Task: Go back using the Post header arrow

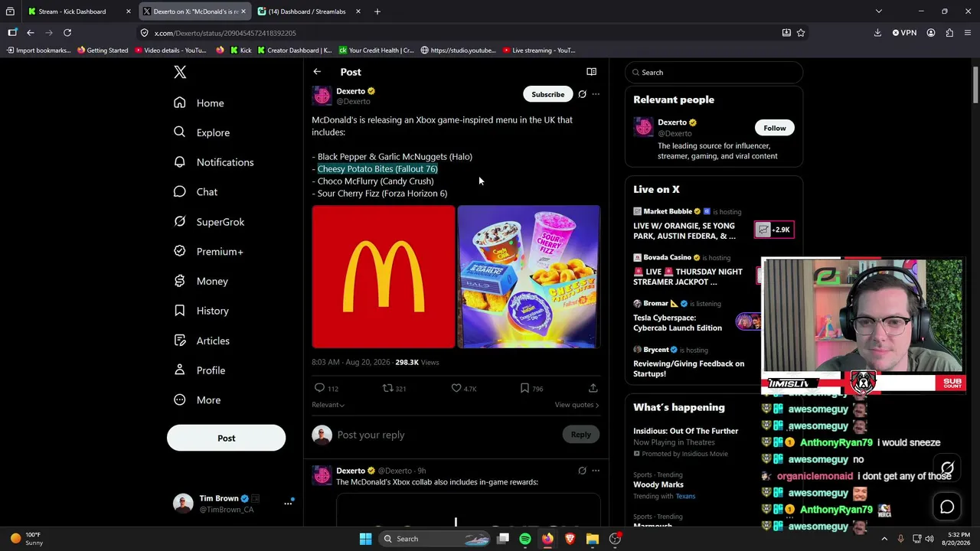Action: click(317, 72)
